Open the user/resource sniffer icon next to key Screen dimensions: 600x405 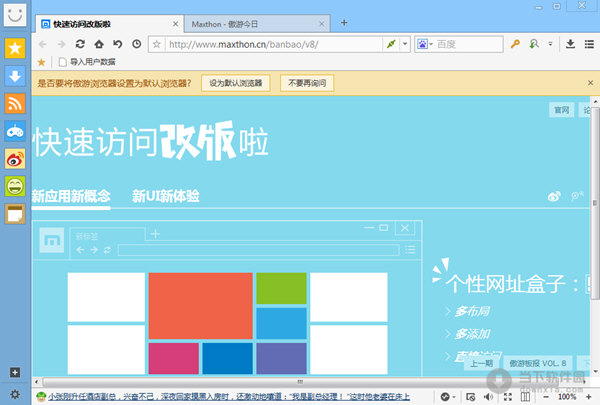click(x=534, y=44)
